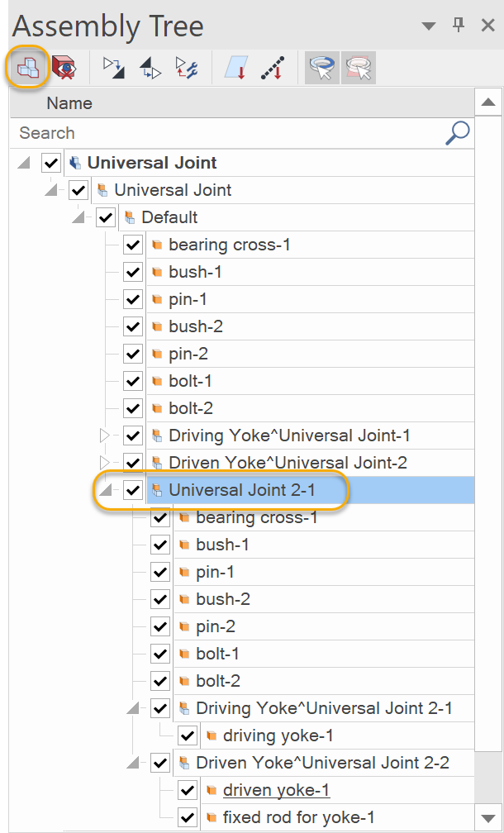This screenshot has height=833, width=504.
Task: Uncheck the Universal Joint 2-1 checkbox
Action: pyautogui.click(x=133, y=489)
